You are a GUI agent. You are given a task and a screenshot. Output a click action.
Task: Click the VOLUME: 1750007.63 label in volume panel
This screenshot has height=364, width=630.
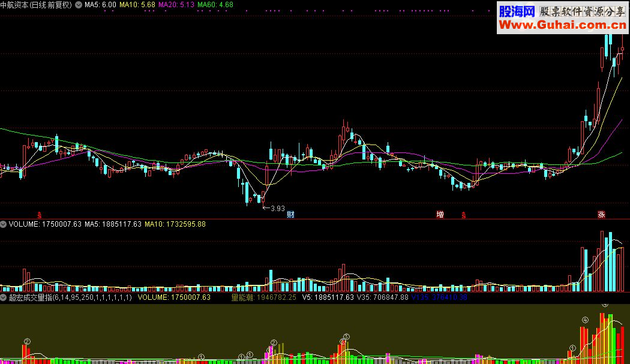(45, 224)
